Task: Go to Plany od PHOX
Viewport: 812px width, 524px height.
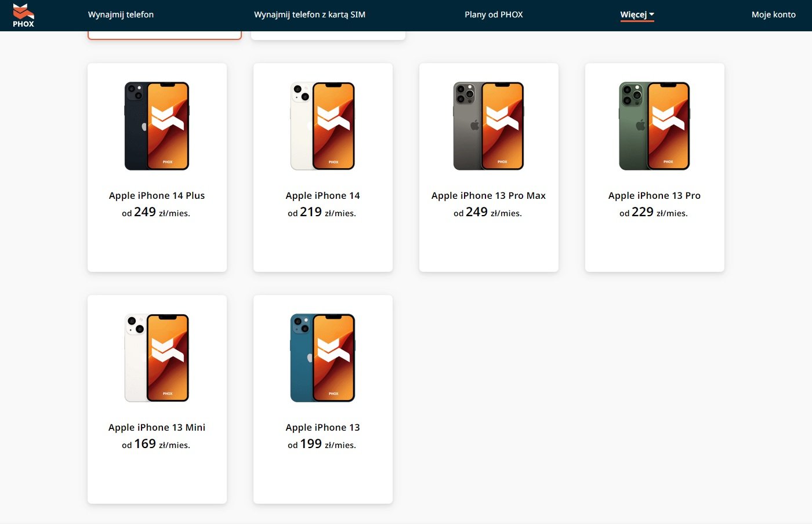Action: point(494,14)
